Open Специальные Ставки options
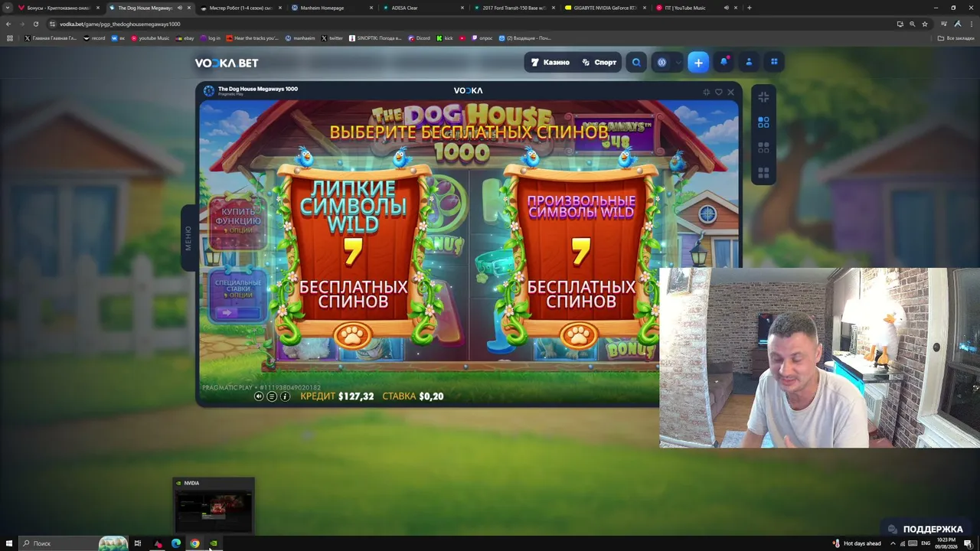The image size is (980, 551). coord(238,295)
